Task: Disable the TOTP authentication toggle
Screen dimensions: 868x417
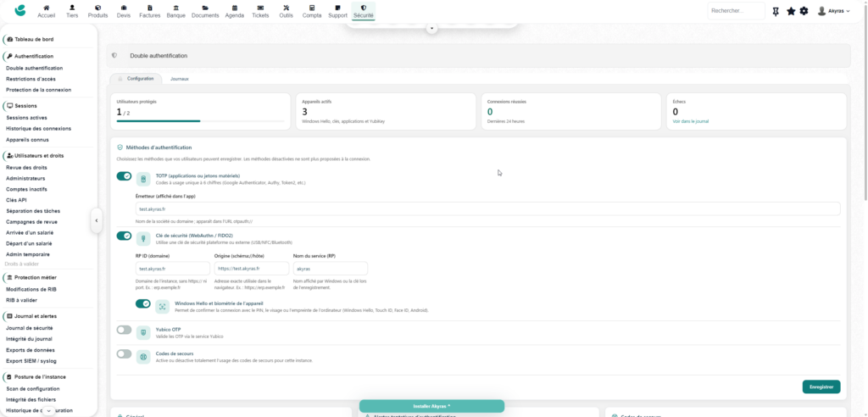Action: pyautogui.click(x=124, y=176)
